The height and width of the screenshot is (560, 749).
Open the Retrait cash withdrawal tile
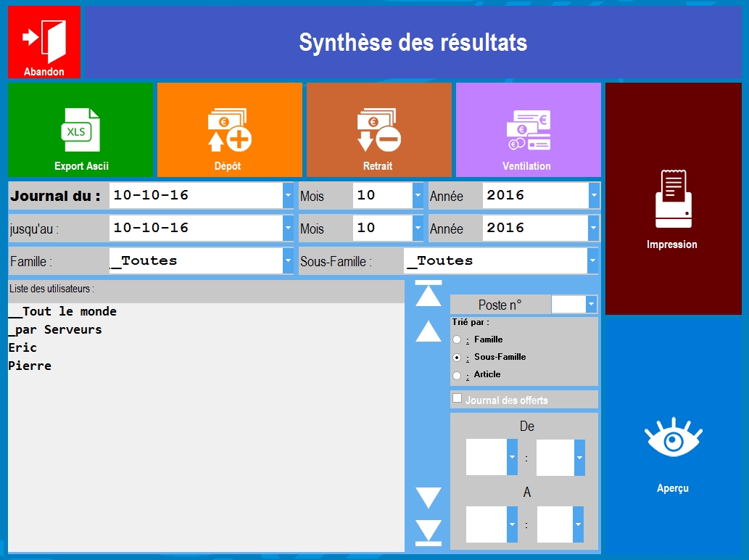[x=378, y=130]
